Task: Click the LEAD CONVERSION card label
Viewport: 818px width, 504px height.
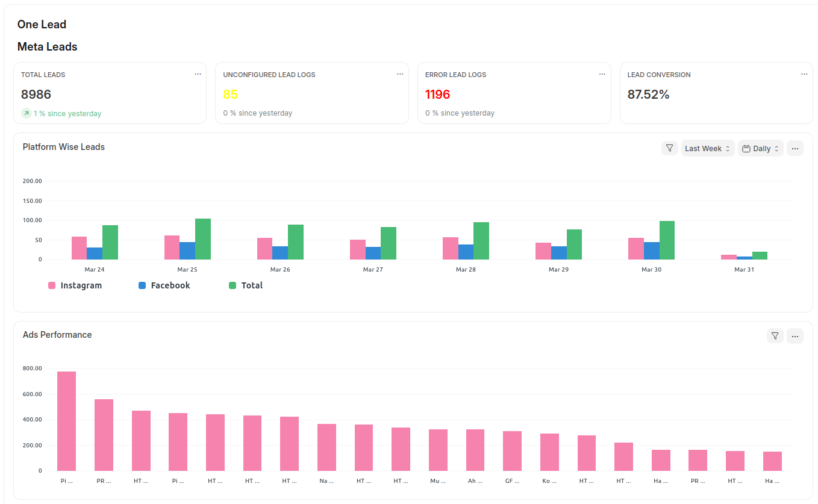Action: pos(659,75)
